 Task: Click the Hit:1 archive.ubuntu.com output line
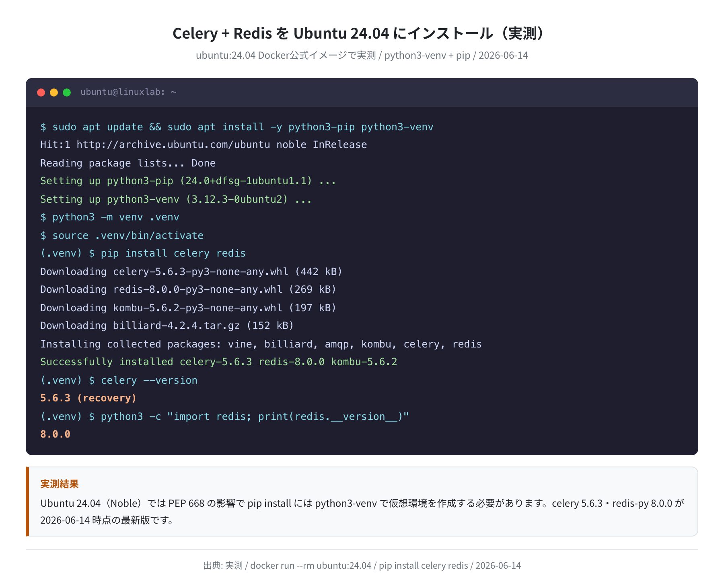coord(204,145)
